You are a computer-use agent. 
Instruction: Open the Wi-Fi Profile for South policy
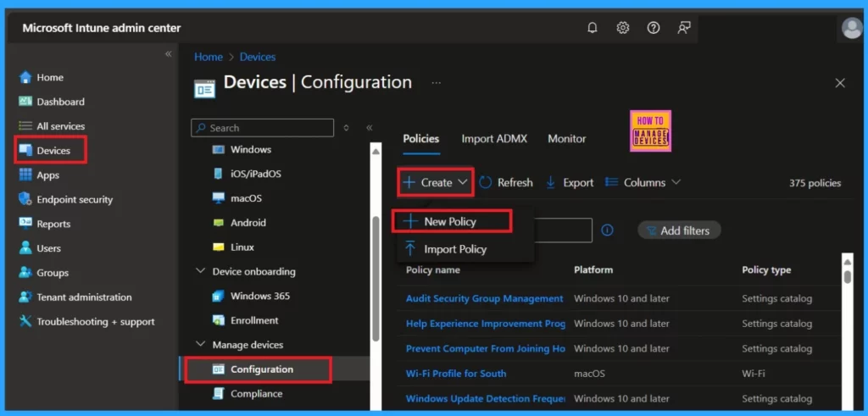click(456, 374)
